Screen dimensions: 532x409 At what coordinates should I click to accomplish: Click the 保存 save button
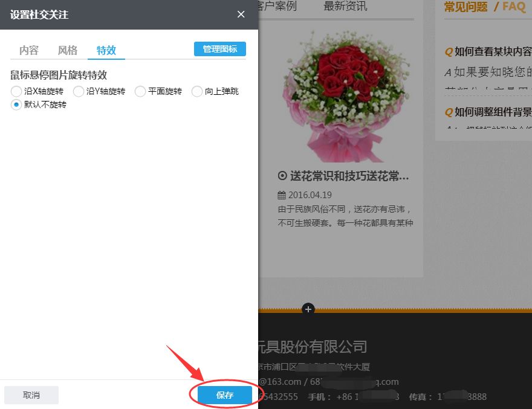[x=224, y=395]
